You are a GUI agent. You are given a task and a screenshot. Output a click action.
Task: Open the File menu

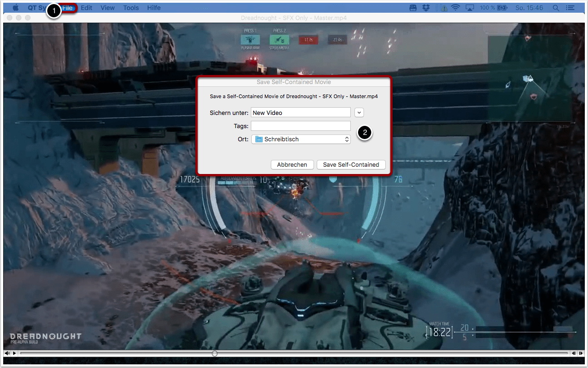pyautogui.click(x=68, y=8)
